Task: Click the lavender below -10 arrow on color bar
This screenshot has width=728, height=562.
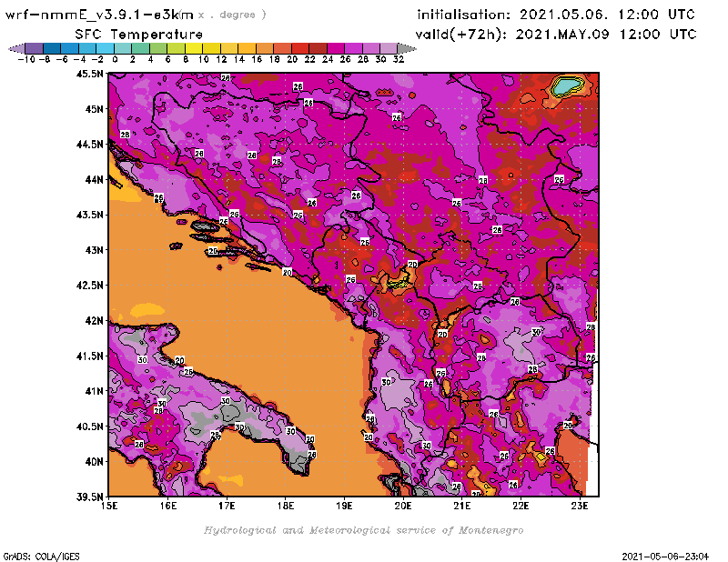Action: click(16, 48)
